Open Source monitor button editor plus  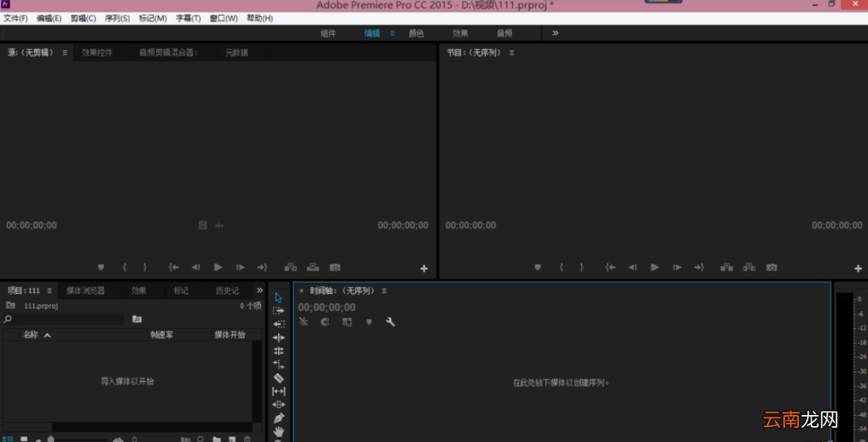(x=424, y=269)
